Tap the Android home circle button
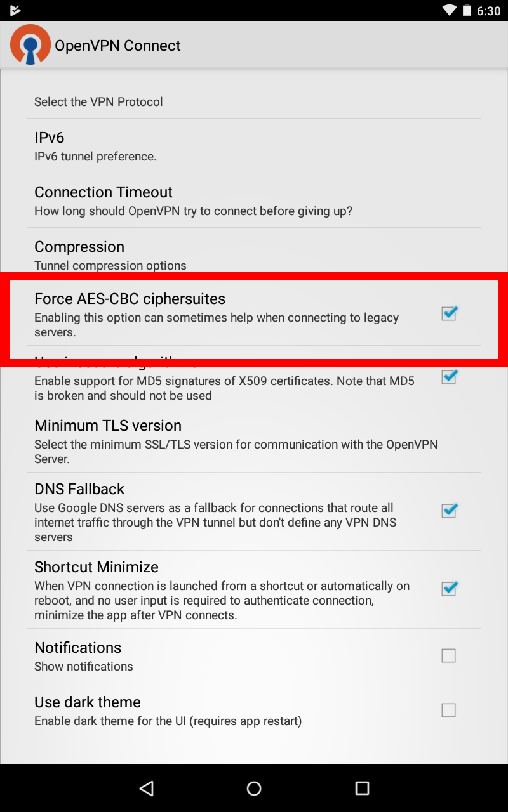 pos(254,788)
